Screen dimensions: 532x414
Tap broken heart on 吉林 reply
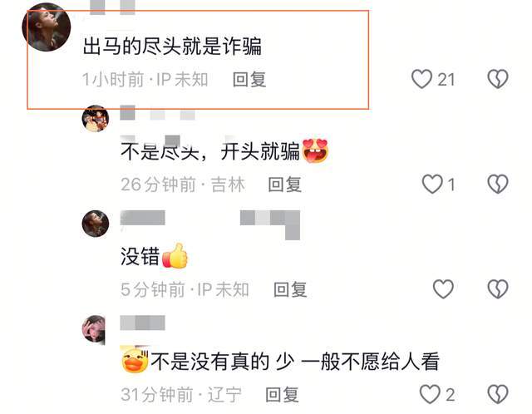(x=498, y=185)
